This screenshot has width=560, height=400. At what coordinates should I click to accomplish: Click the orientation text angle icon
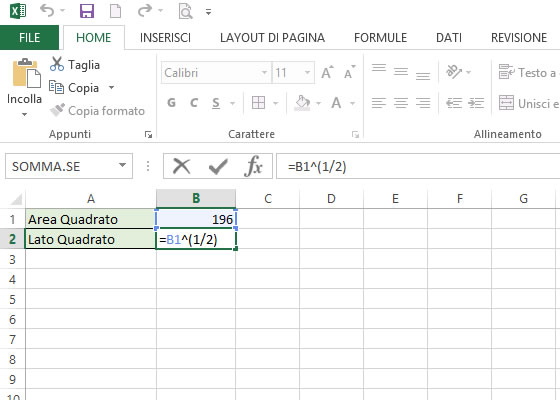click(x=454, y=72)
